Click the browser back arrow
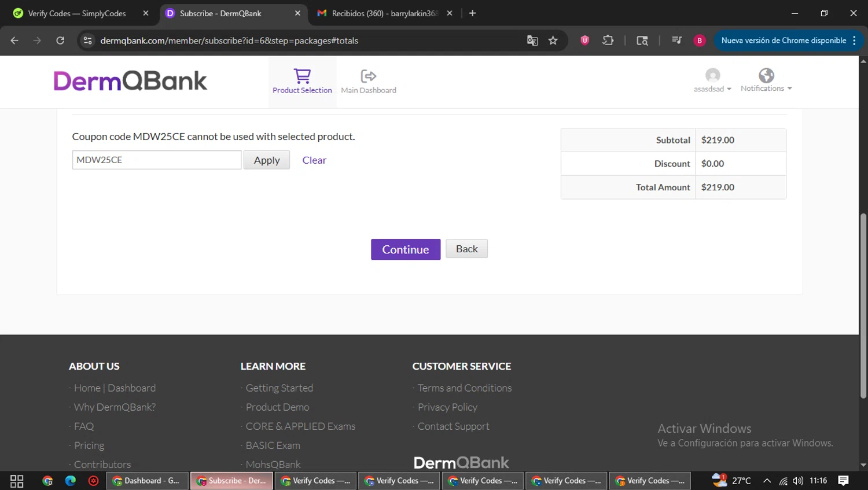868x490 pixels. point(14,40)
